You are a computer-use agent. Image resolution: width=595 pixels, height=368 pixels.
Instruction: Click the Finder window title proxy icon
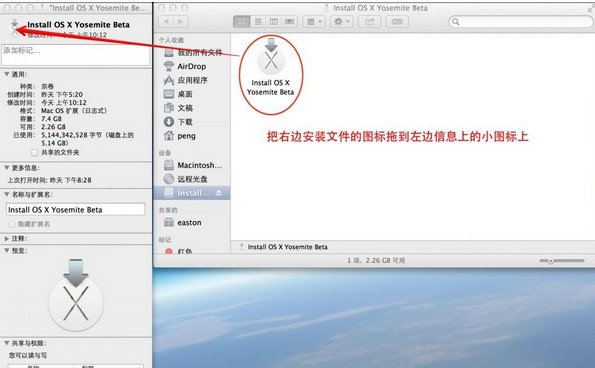tap(327, 8)
